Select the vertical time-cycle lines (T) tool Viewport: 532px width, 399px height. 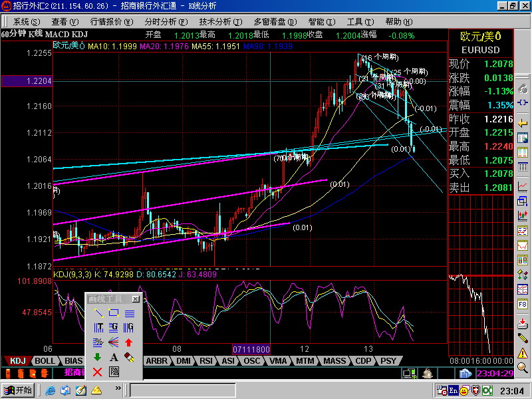click(x=98, y=328)
